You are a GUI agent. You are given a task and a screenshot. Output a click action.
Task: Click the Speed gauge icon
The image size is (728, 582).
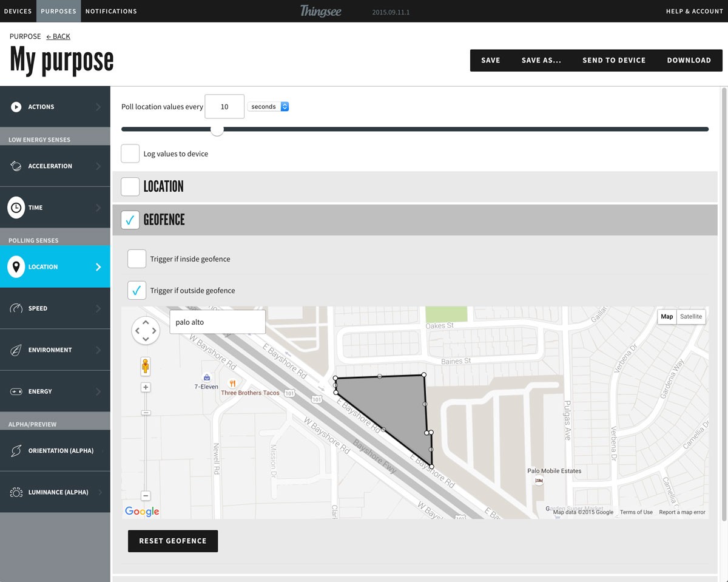pos(16,308)
